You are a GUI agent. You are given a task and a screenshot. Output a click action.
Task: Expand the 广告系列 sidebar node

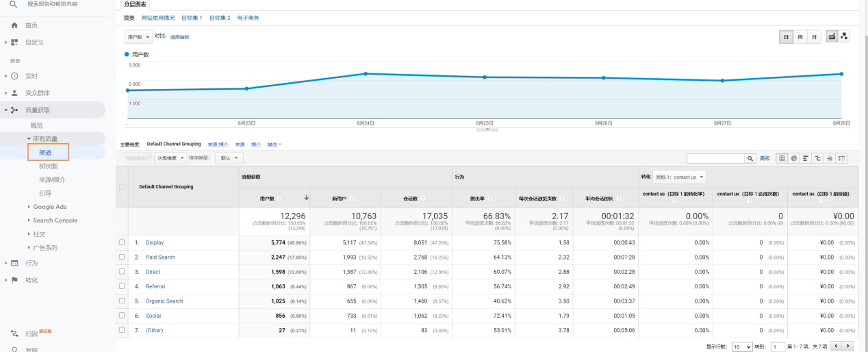pyautogui.click(x=29, y=248)
